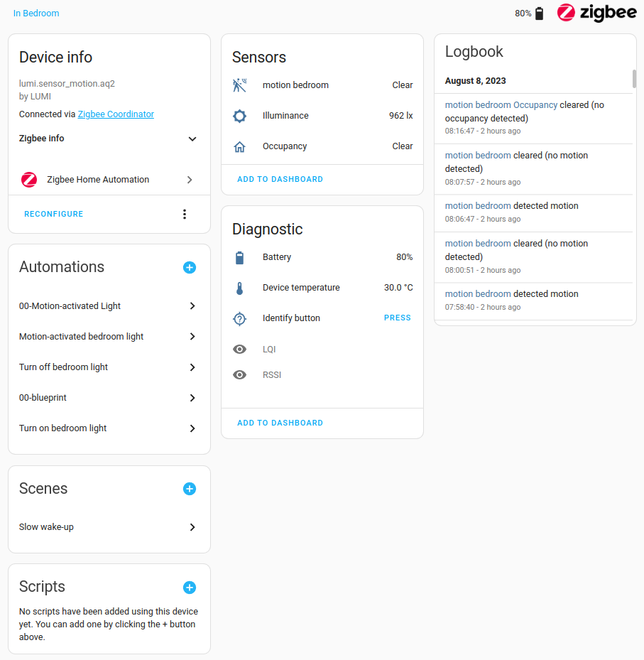Show the disabled LQI entity
The height and width of the screenshot is (660, 644).
239,349
